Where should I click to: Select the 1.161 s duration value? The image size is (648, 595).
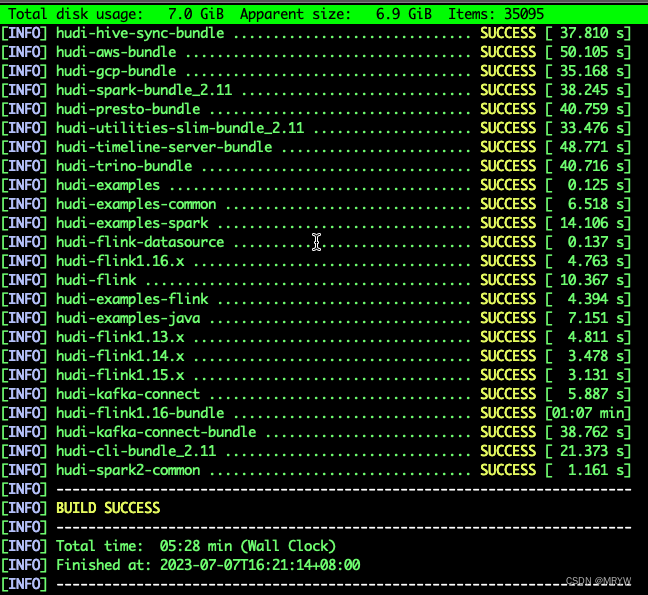[597, 471]
